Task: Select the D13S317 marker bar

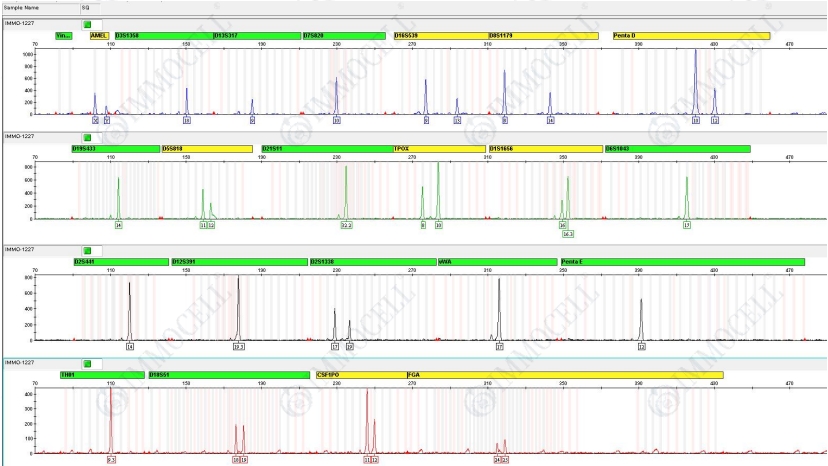Action: 257,36
